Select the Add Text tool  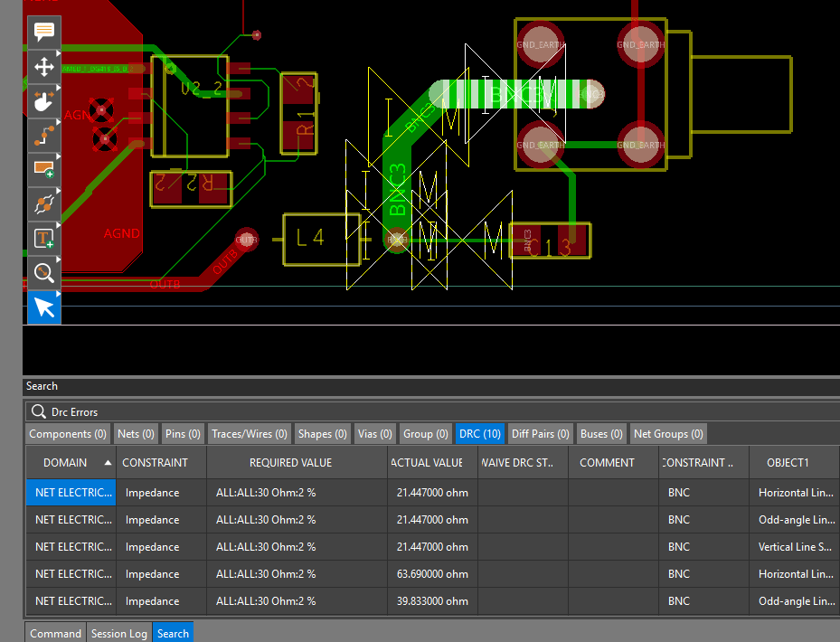click(43, 238)
